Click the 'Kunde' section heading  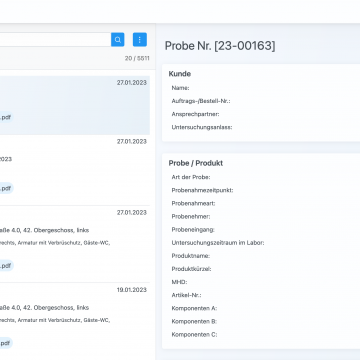pyautogui.click(x=180, y=74)
